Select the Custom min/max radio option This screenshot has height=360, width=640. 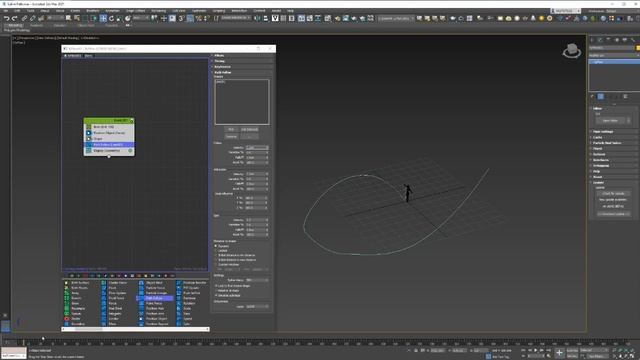216,264
